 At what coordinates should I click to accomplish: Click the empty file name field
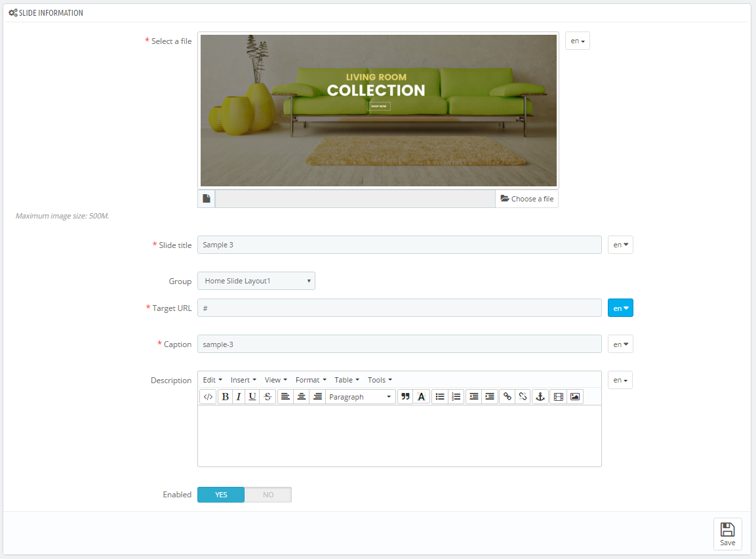tap(355, 199)
